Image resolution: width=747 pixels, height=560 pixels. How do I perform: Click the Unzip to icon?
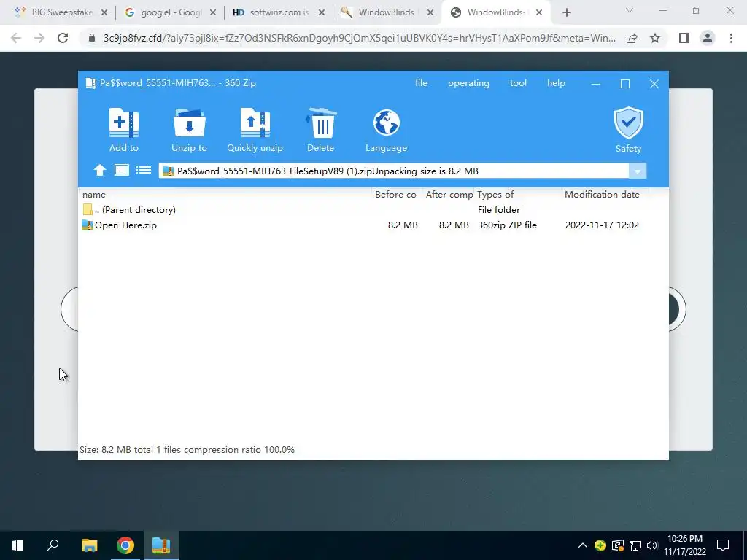point(189,122)
